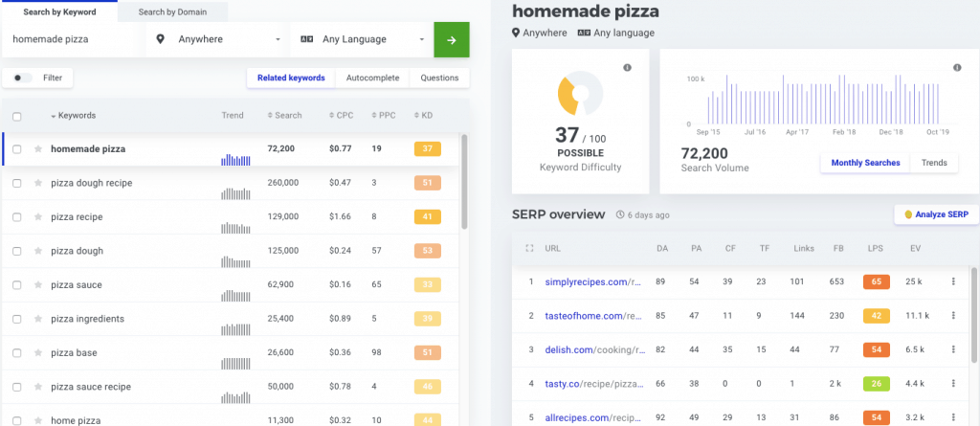Click the 260,000 search volume cell

point(283,183)
